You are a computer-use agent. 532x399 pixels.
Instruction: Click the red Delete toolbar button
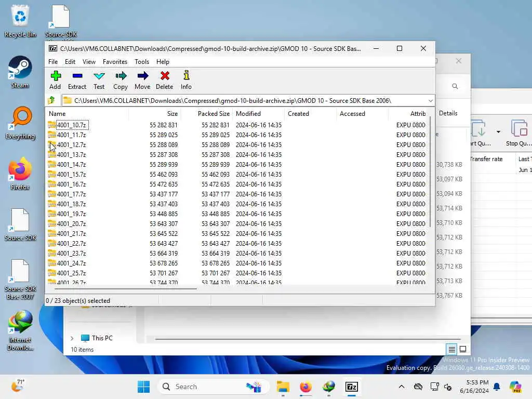pos(165,80)
